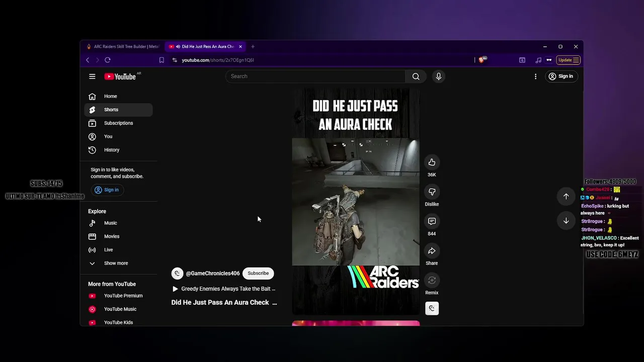Open the YouTube hamburger guide menu
Screen dimensions: 644x362
[x=92, y=76]
